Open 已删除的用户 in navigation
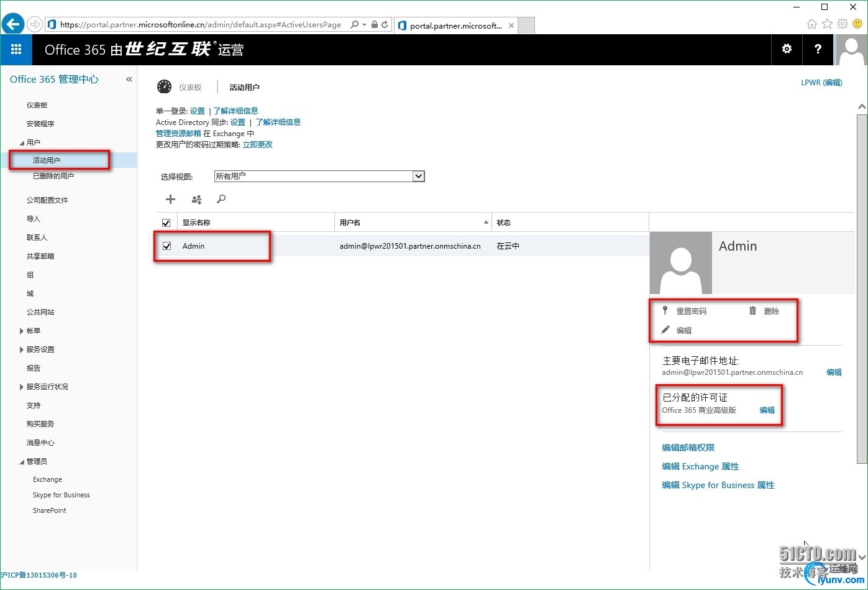 pos(53,176)
